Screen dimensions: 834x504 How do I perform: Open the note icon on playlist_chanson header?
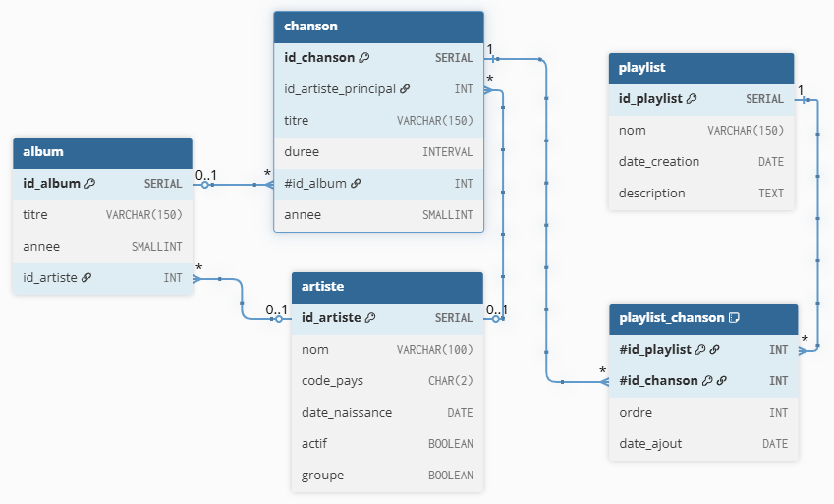pos(733,318)
